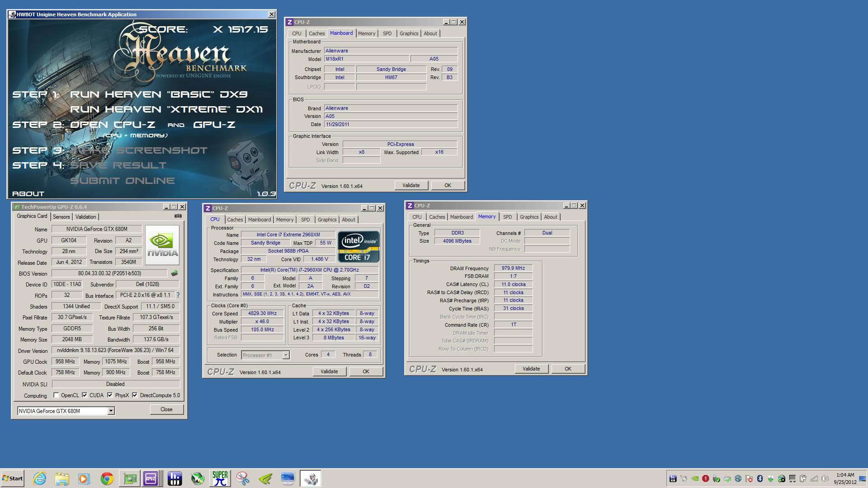Open the Bluetooth tray icon
This screenshot has width=868, height=488.
760,479
